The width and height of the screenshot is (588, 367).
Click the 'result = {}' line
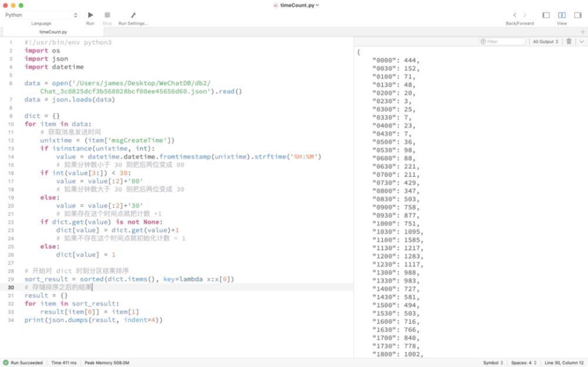pyautogui.click(x=46, y=296)
